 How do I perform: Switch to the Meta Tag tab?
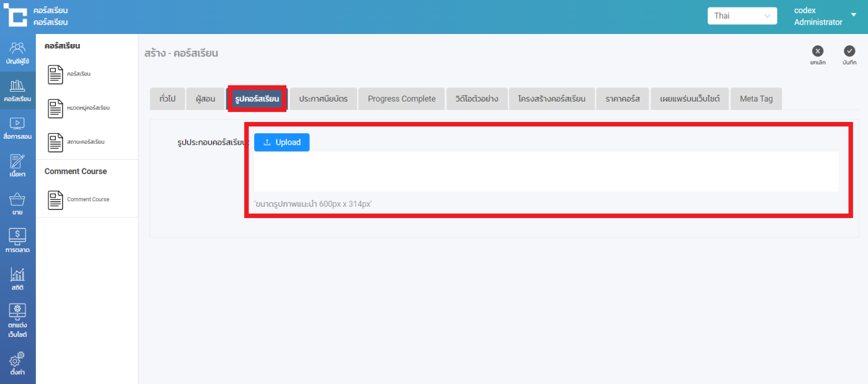coord(756,99)
